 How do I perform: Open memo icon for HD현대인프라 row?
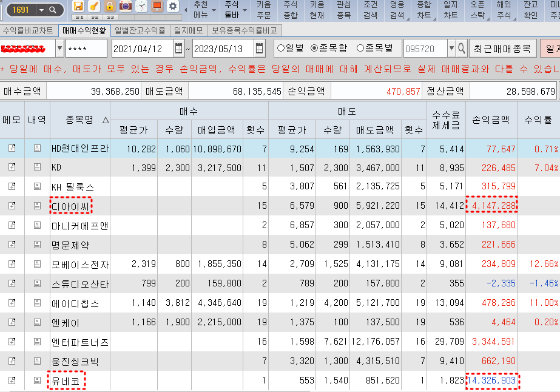(12, 148)
